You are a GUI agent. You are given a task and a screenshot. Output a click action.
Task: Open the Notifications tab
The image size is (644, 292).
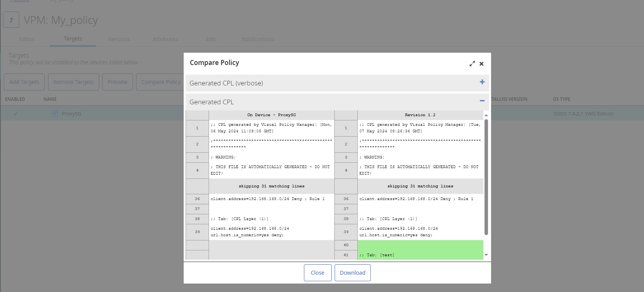pos(257,39)
